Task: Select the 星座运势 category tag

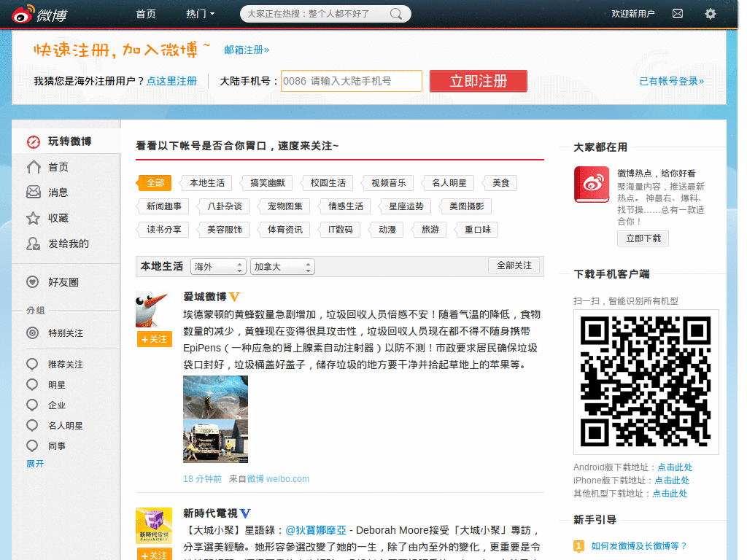Action: pos(406,206)
